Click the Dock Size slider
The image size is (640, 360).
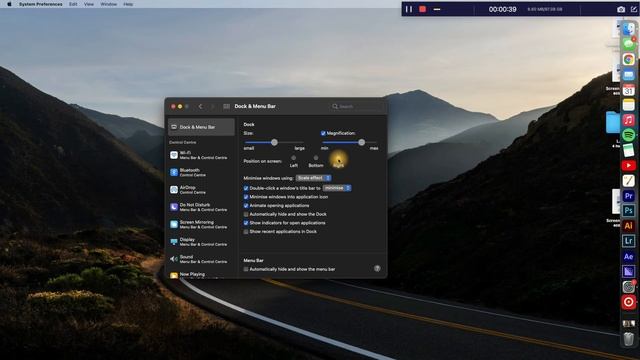tap(274, 142)
